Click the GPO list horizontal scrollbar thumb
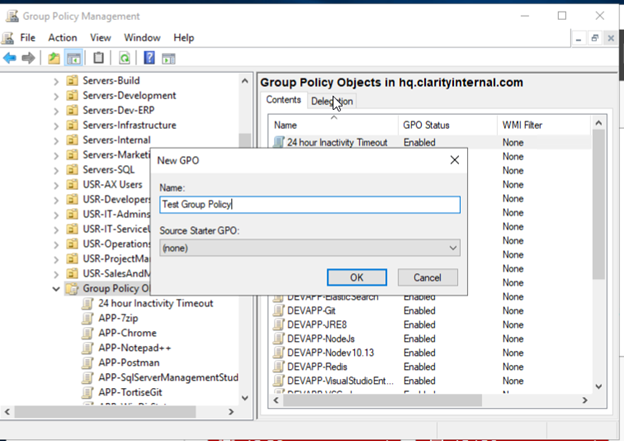 pyautogui.click(x=382, y=400)
